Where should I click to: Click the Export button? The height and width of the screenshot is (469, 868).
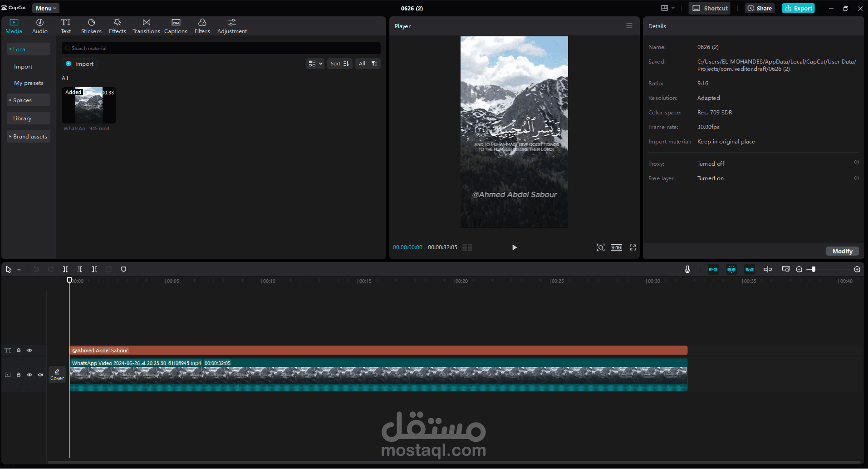[798, 8]
